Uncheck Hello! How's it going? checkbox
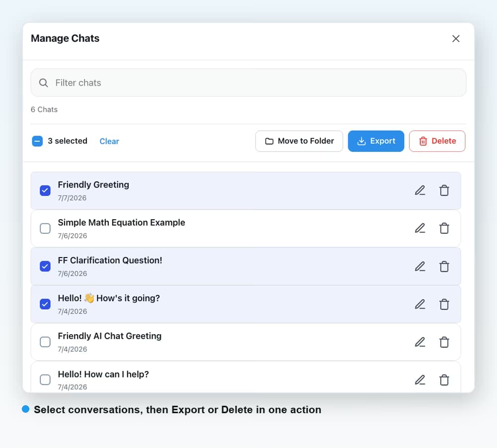The image size is (497, 448). coord(45,304)
